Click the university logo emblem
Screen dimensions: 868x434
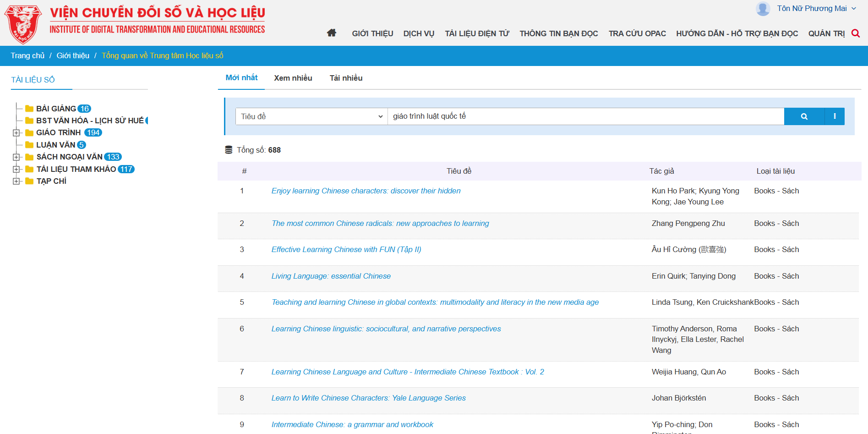coord(22,24)
